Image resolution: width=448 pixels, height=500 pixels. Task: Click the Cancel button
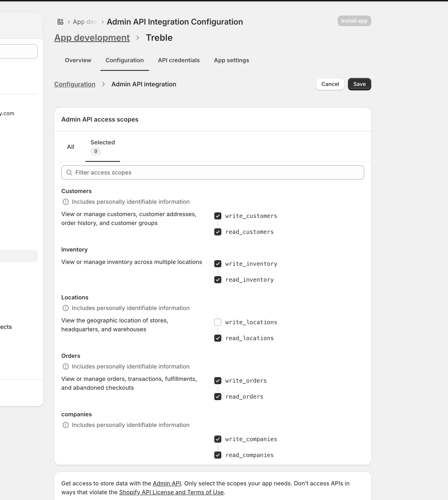(x=330, y=84)
